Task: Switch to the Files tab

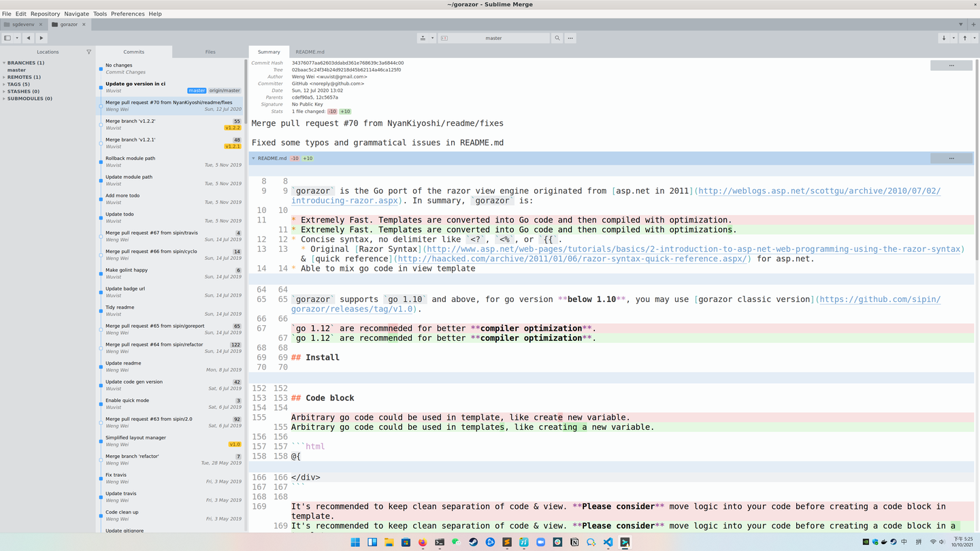Action: coord(210,51)
